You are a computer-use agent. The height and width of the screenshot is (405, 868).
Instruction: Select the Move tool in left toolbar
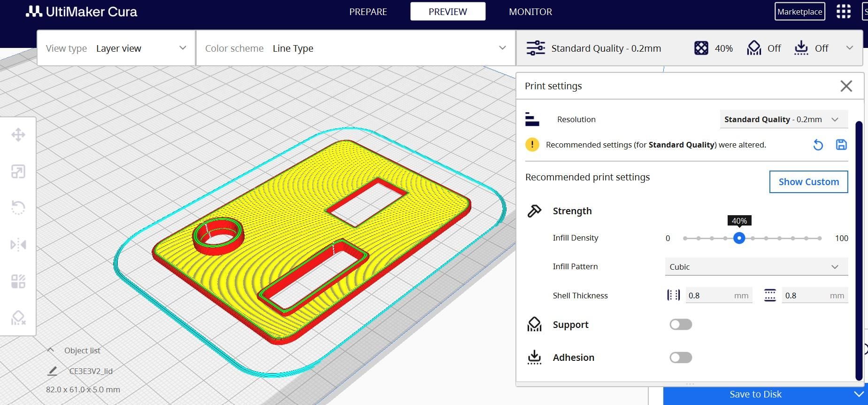tap(18, 135)
